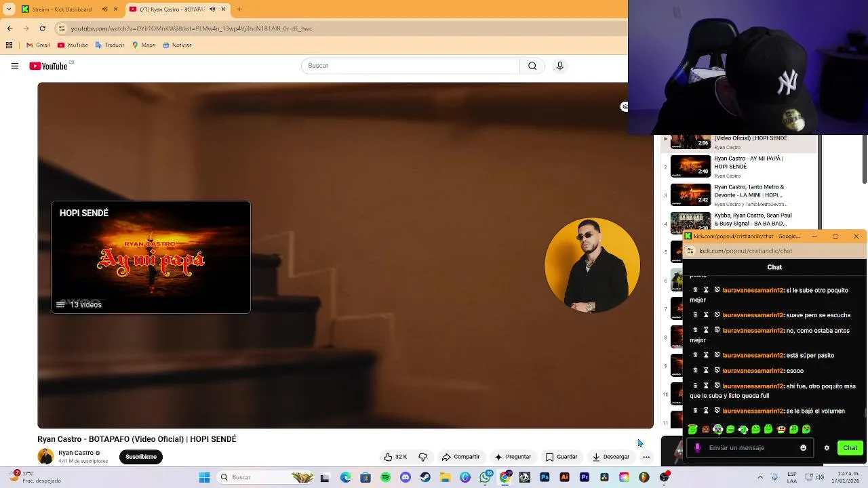The image size is (868, 488).
Task: Open the YouTube guide hamburger menu
Action: (14, 66)
